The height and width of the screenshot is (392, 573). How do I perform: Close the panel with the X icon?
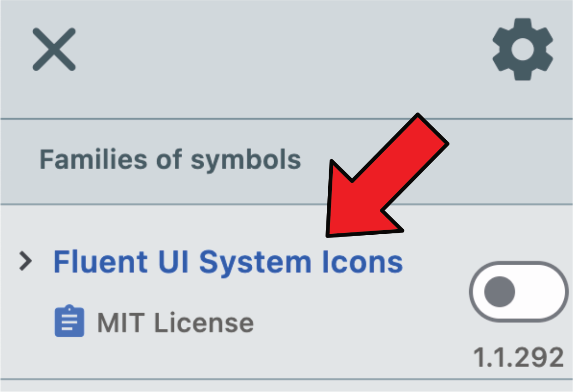click(x=54, y=49)
